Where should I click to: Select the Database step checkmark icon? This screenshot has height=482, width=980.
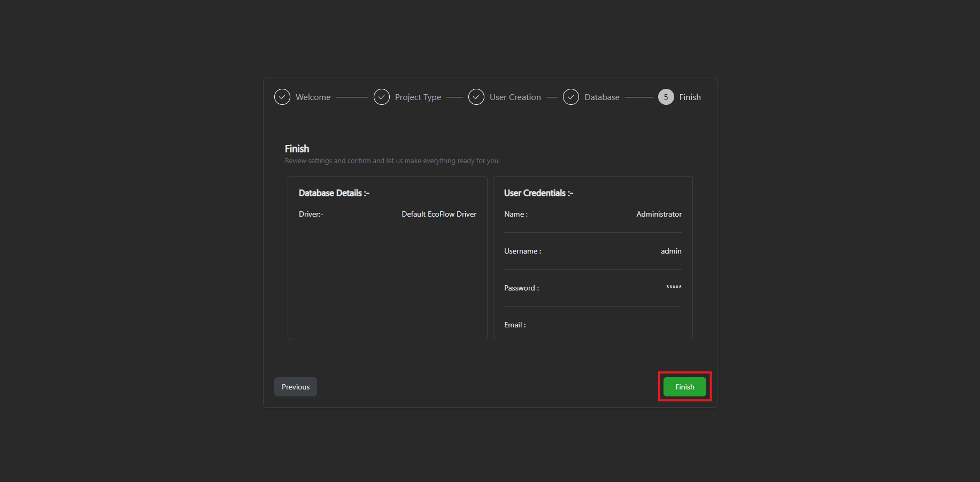tap(571, 97)
